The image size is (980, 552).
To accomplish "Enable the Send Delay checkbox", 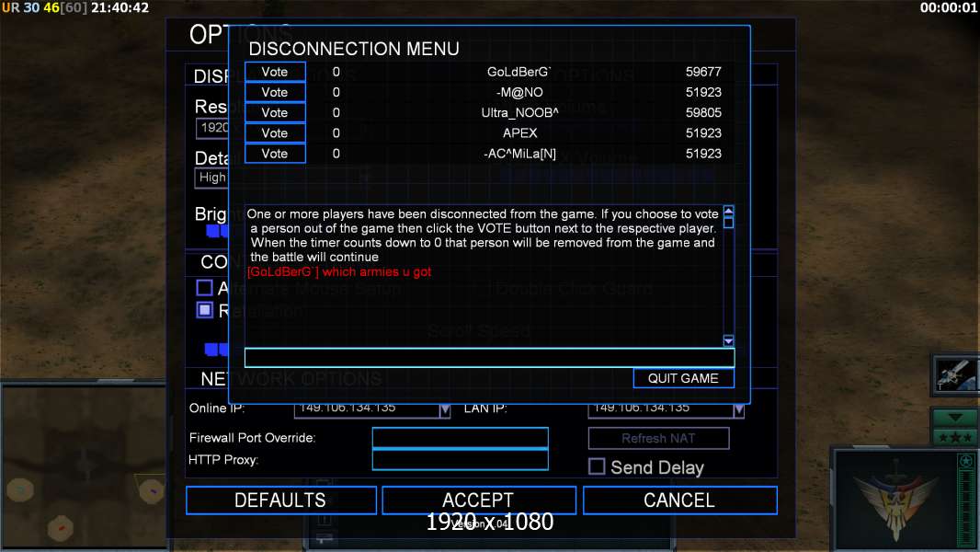I will tap(597, 466).
